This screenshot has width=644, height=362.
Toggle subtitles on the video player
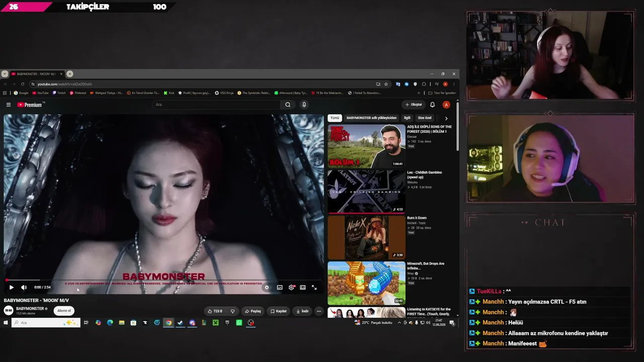[x=280, y=288]
